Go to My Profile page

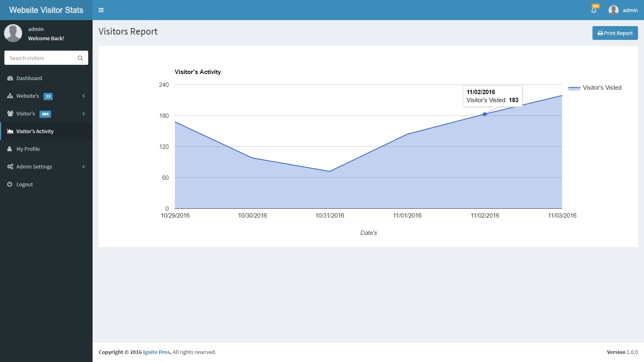click(x=28, y=149)
